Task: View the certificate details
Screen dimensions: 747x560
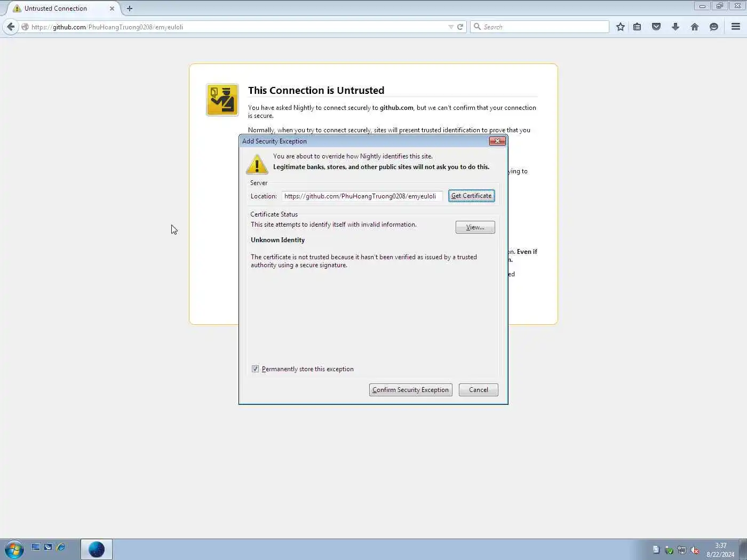Action: [475, 227]
